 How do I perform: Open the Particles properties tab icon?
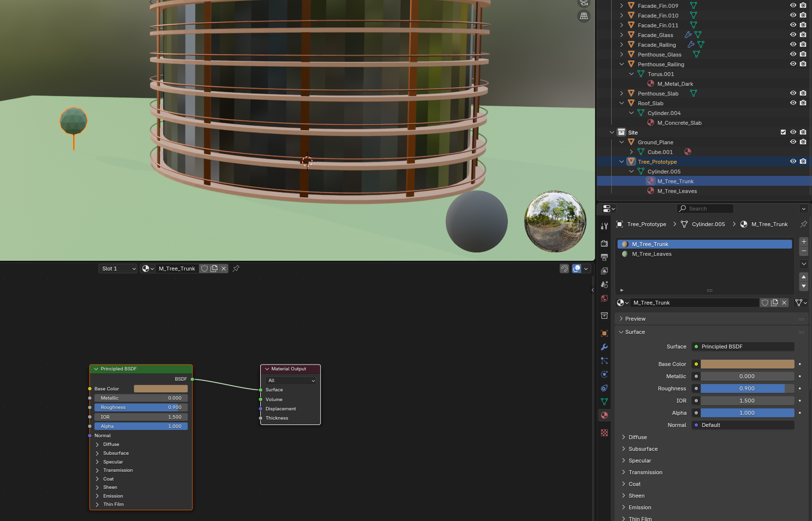604,361
